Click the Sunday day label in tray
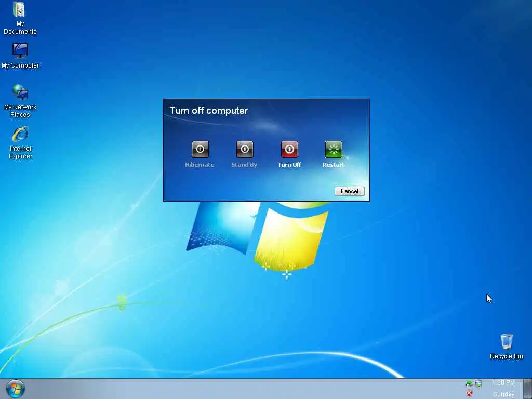 [503, 394]
